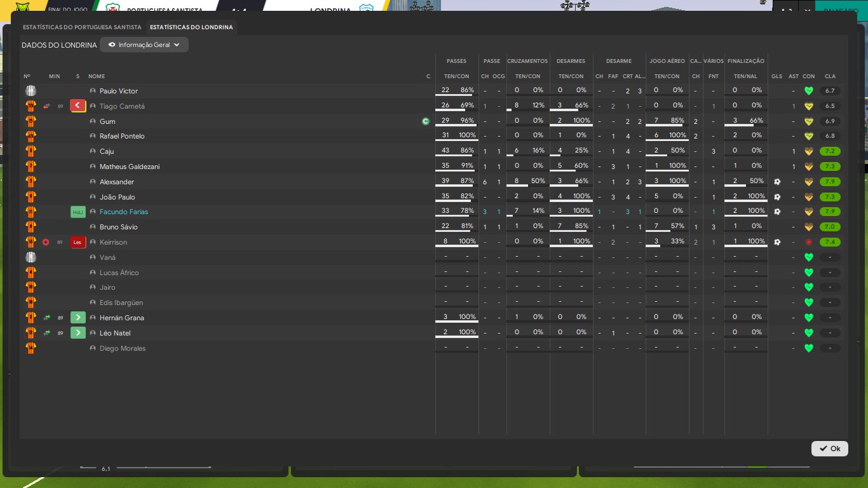Select the Estatísticas do Londrina tab

191,27
